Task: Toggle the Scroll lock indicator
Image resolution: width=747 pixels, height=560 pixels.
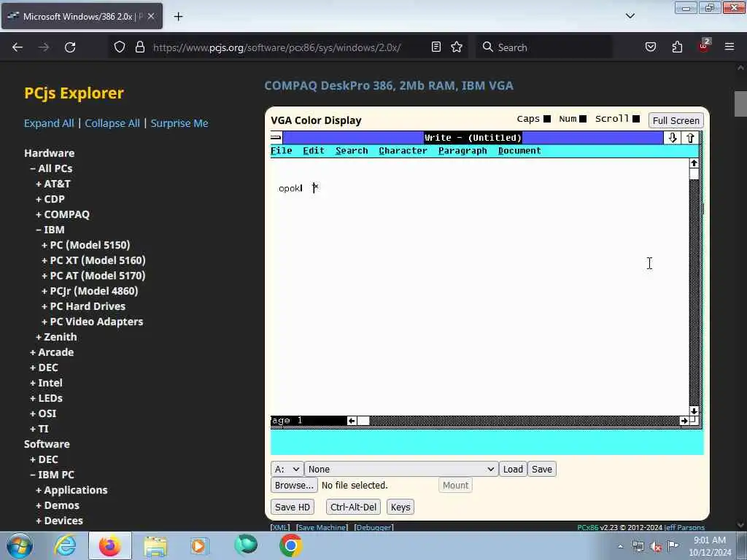Action: pyautogui.click(x=635, y=119)
